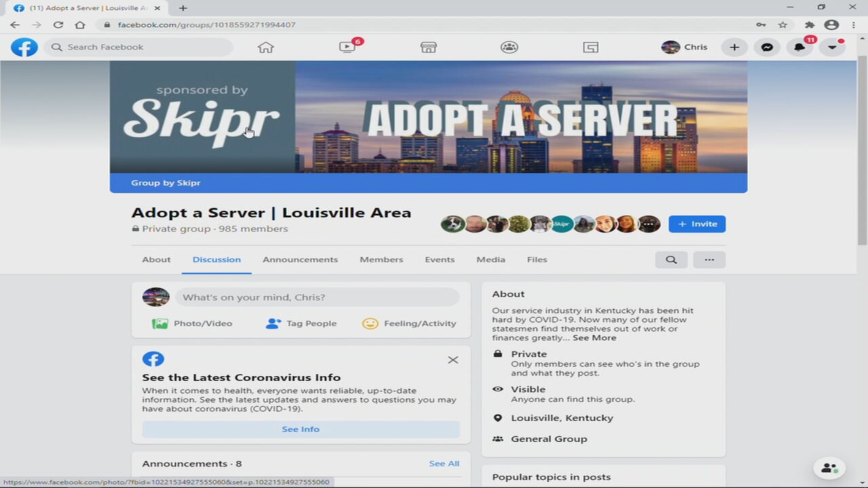Open the Messenger icon

point(767,47)
